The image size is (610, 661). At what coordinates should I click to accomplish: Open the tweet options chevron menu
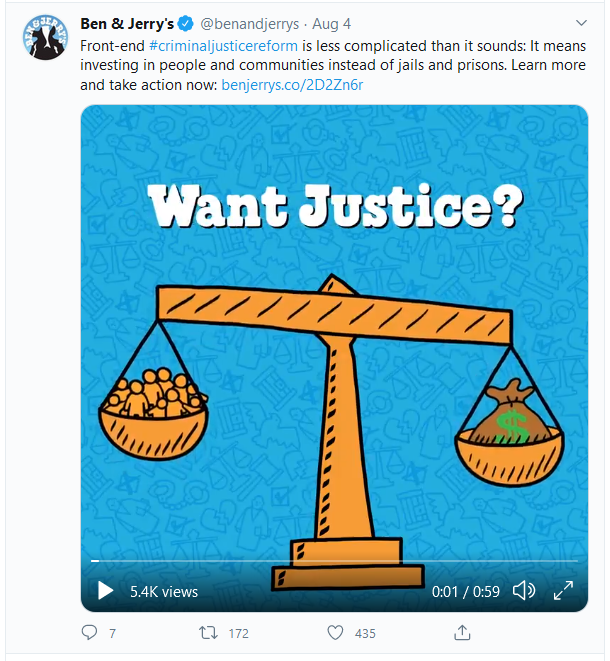581,22
